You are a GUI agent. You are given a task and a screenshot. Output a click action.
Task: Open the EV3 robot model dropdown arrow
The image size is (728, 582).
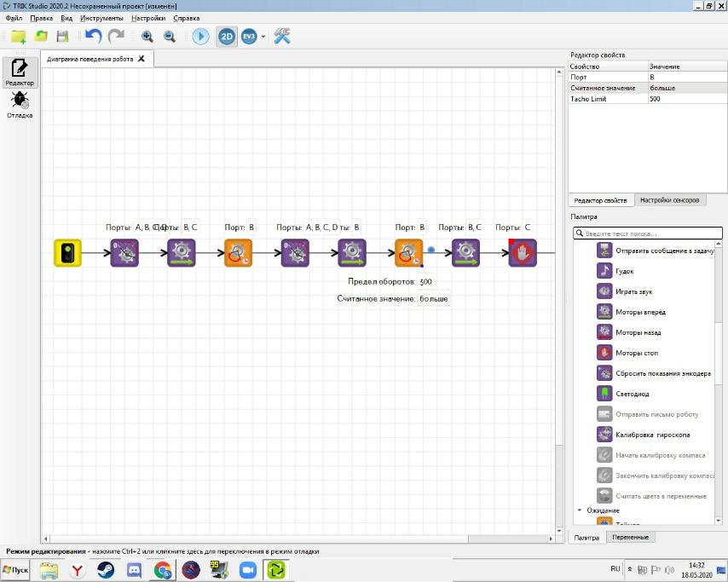(263, 37)
